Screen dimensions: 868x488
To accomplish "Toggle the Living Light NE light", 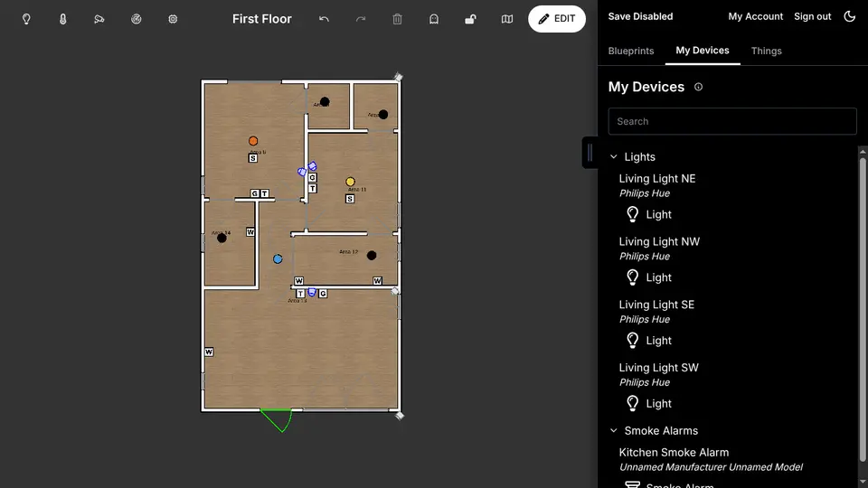I will [648, 214].
